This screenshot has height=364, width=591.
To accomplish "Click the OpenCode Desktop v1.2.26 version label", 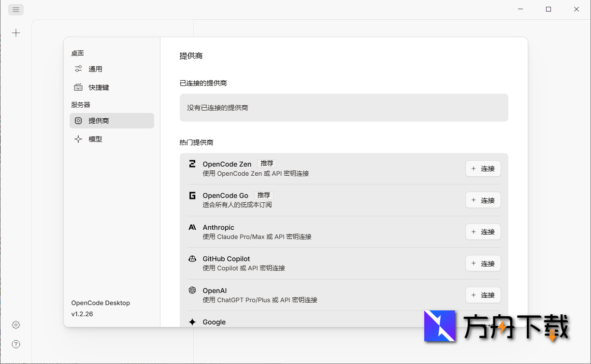I will point(101,308).
